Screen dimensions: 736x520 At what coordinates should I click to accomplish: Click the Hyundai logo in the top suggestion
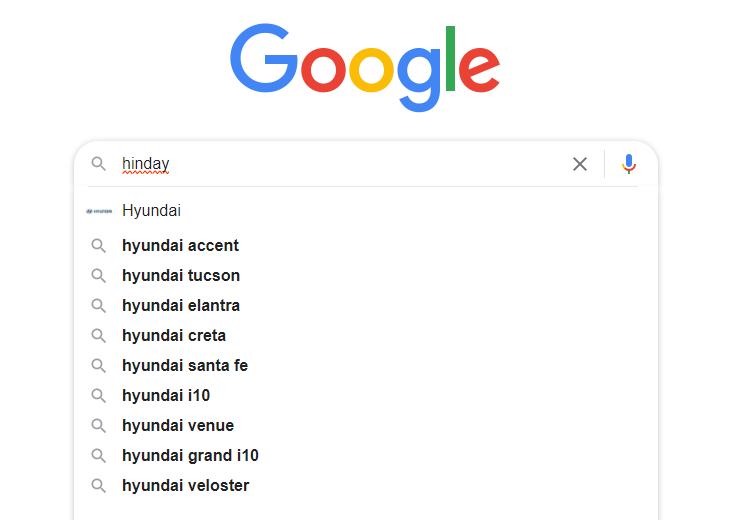(99, 211)
